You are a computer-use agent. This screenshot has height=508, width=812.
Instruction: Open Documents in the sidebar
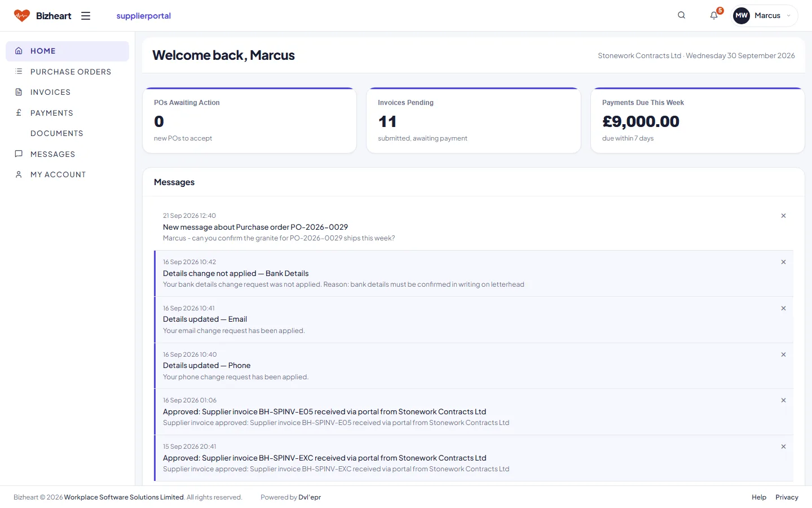click(x=67, y=133)
